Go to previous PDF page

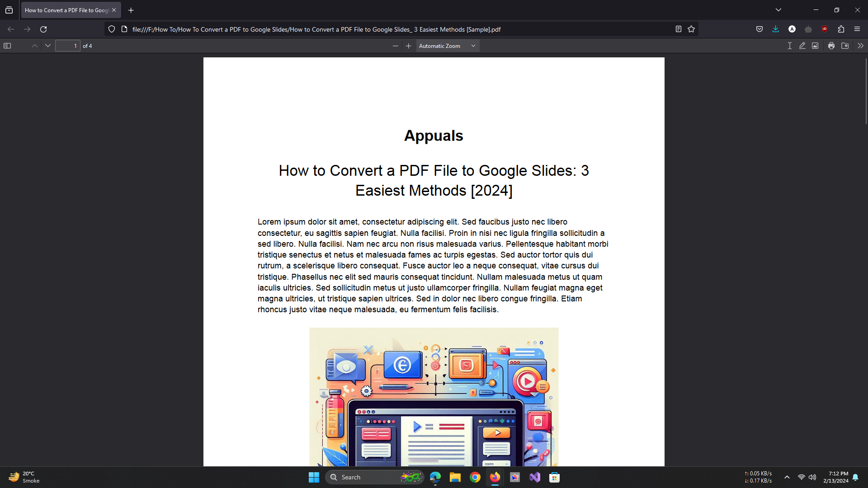35,46
